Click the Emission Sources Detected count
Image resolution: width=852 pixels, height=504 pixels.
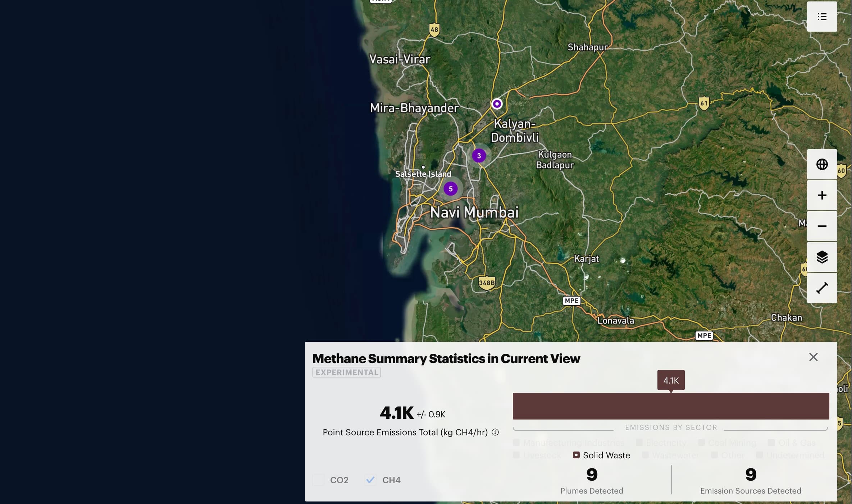point(751,475)
